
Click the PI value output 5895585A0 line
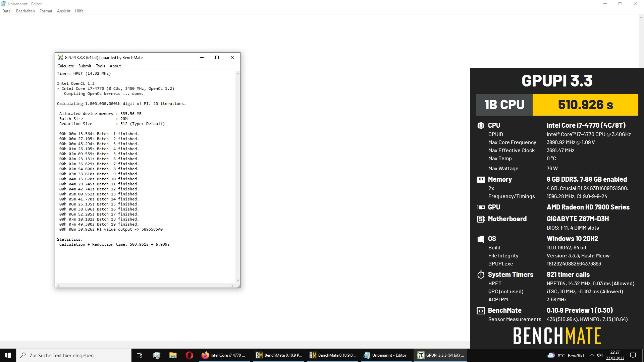coord(111,229)
